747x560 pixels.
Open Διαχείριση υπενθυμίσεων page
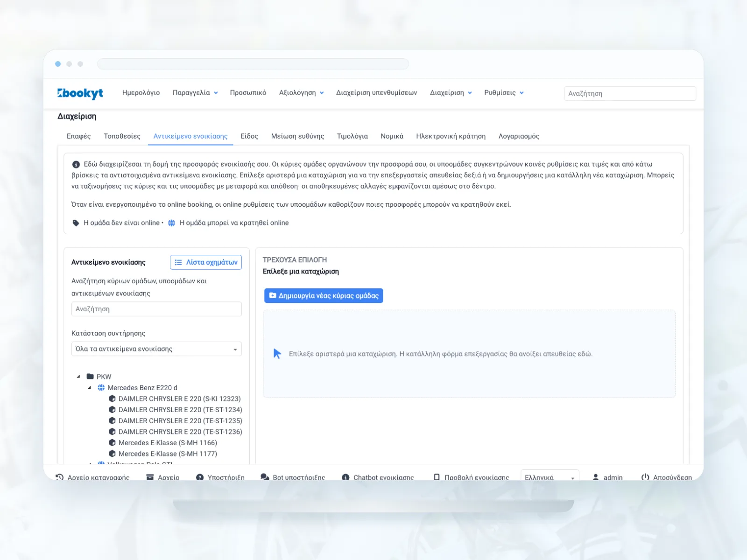(x=377, y=93)
